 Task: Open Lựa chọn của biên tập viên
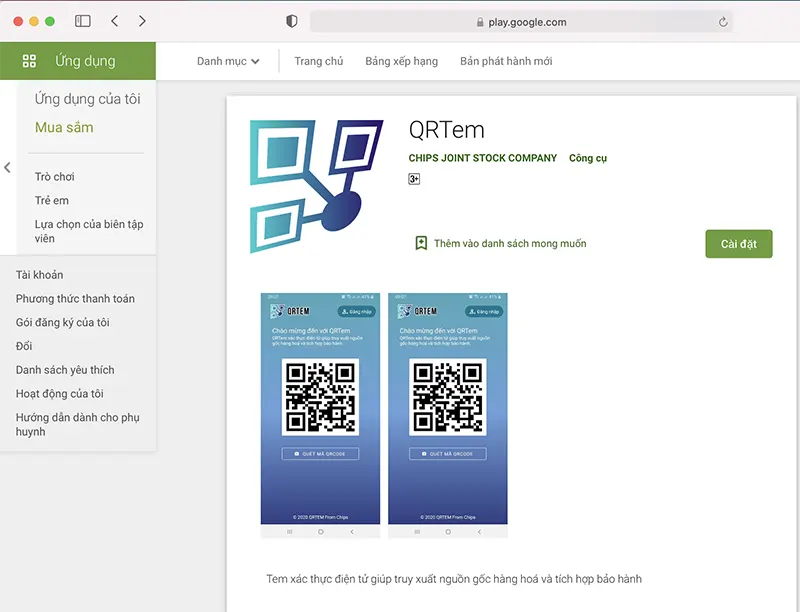coord(89,231)
